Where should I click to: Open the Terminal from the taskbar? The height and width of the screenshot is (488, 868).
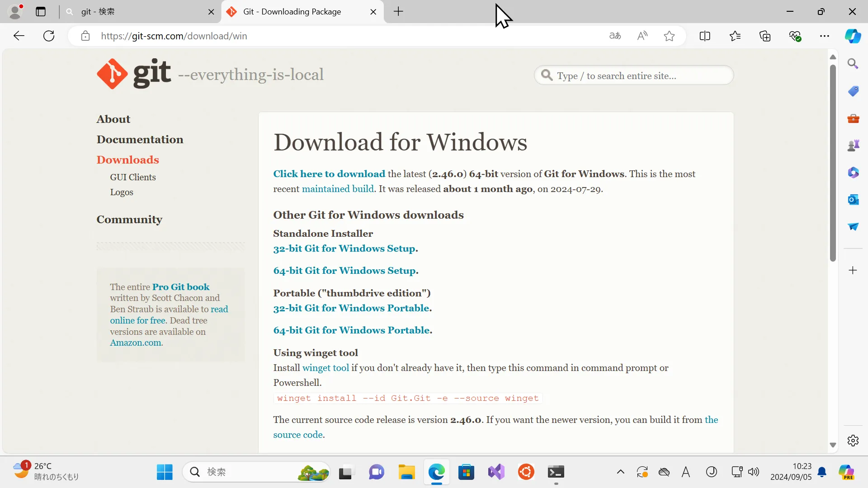pos(556,472)
